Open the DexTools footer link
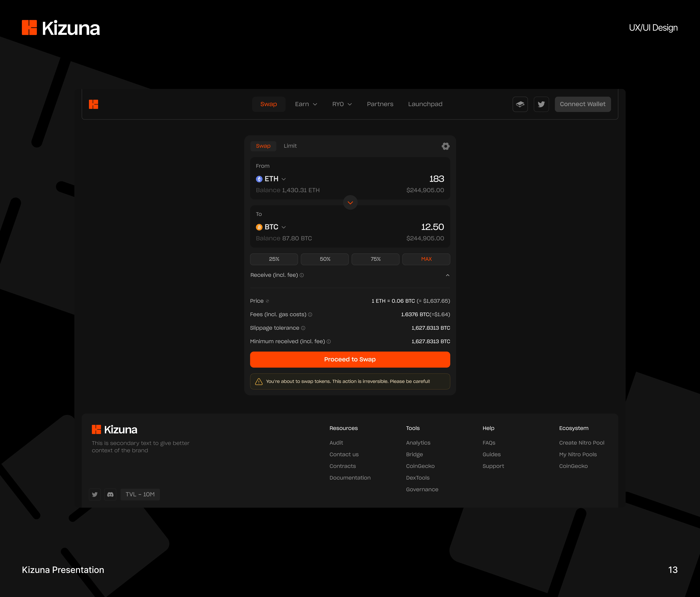This screenshot has width=700, height=597. [418, 478]
